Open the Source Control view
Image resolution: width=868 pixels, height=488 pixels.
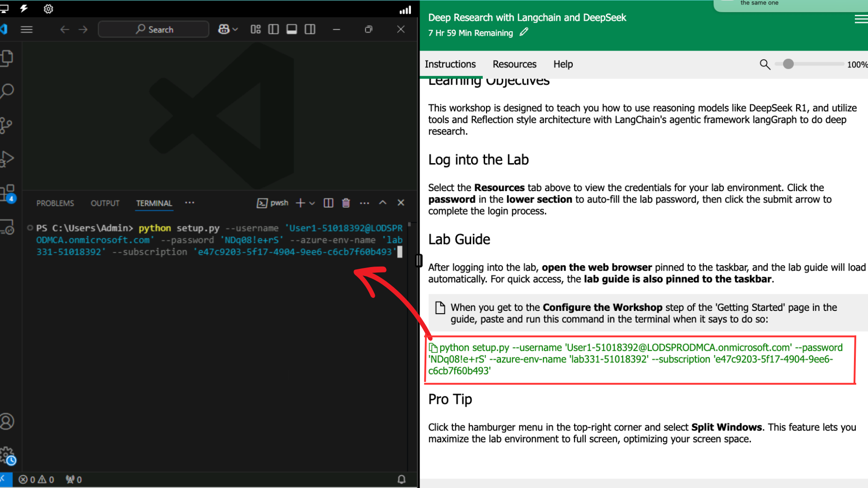6,125
